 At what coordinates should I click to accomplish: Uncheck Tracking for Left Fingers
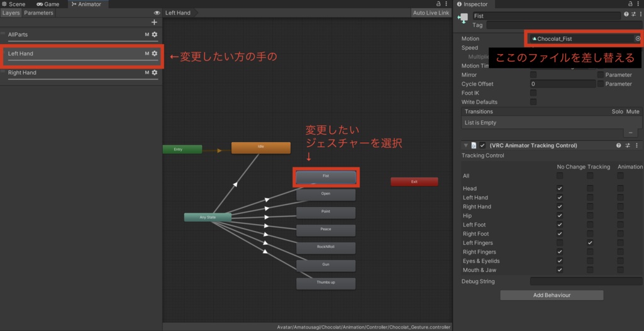click(x=590, y=243)
